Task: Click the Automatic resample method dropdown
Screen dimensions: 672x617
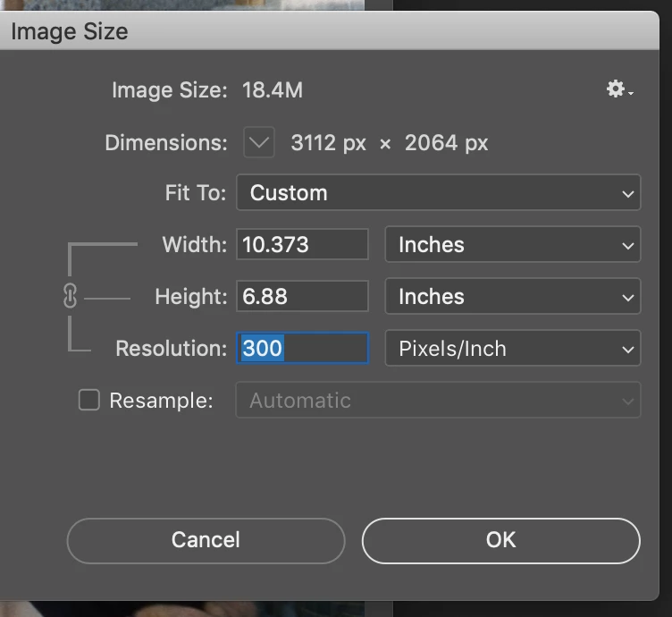Action: [x=438, y=401]
